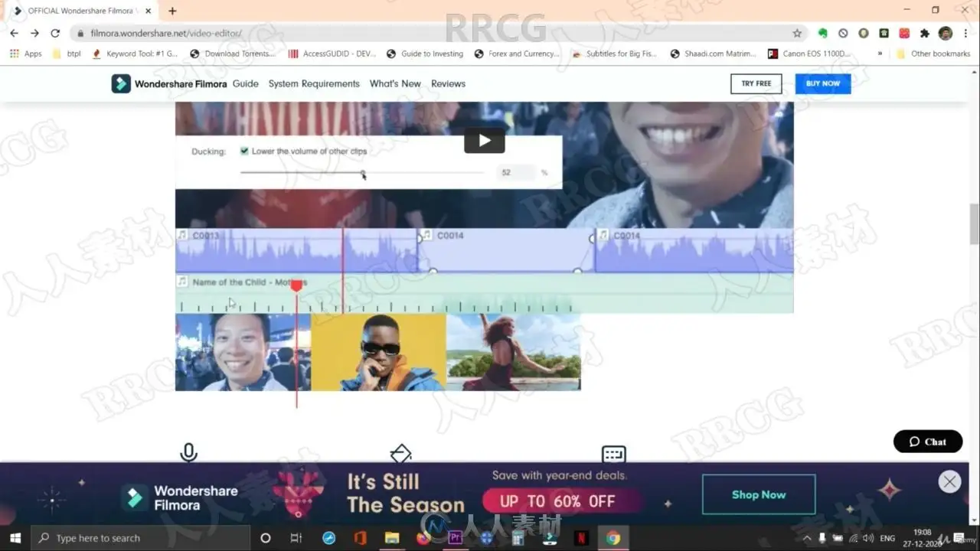Open the Other bookmarks folder
The image size is (980, 551).
pyautogui.click(x=933, y=54)
